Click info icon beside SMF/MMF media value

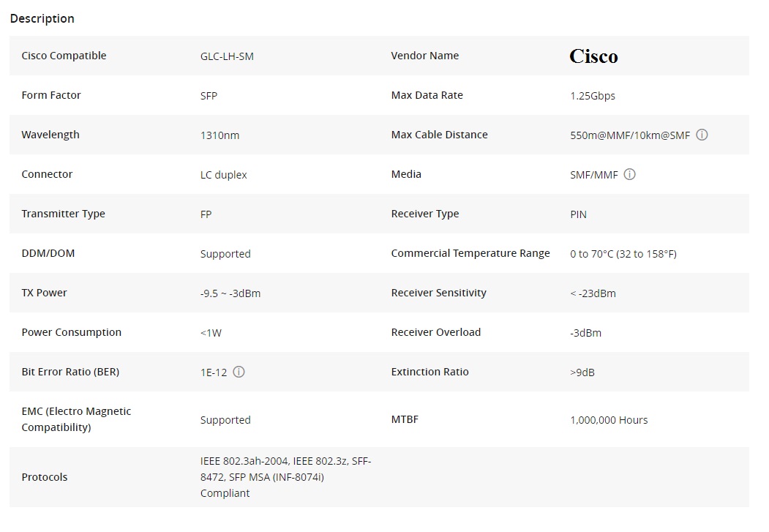629,175
